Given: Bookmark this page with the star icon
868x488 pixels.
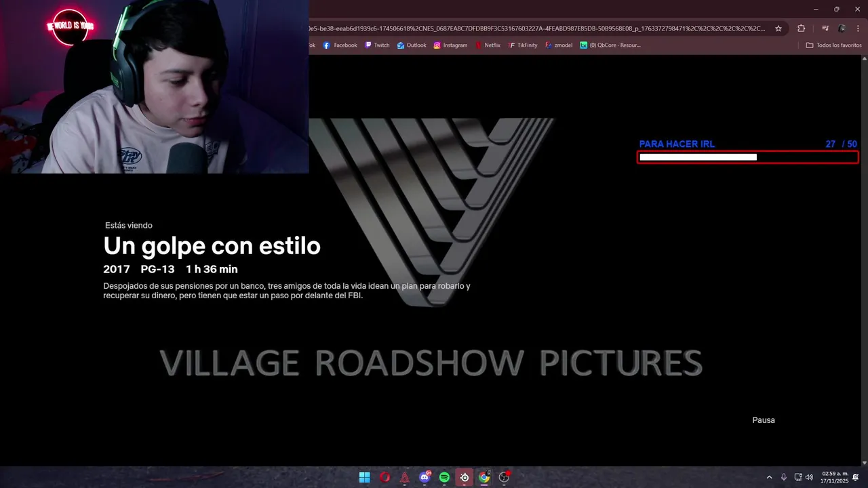Looking at the screenshot, I should (x=778, y=28).
